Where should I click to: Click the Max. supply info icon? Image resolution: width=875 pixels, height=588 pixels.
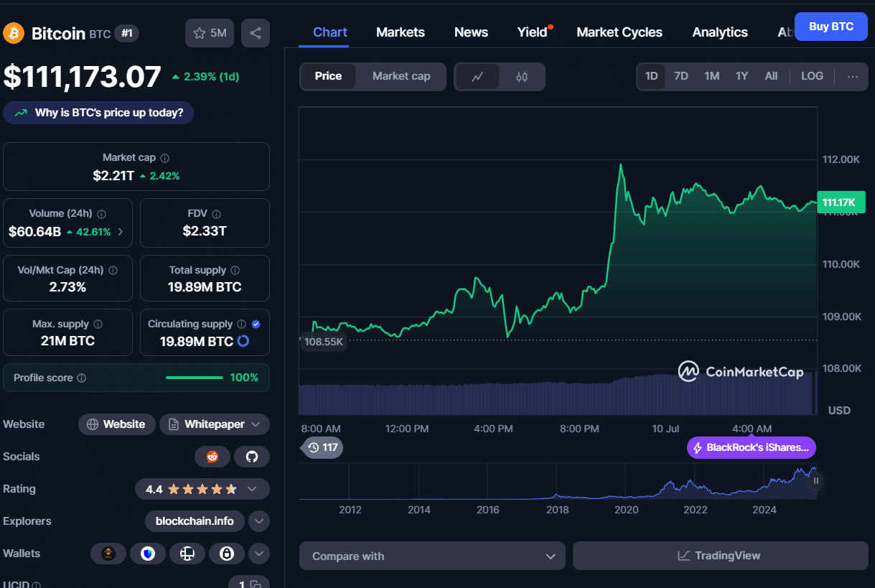[x=98, y=325]
